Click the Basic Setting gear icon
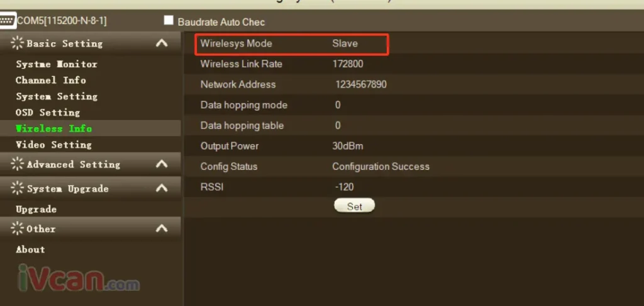644x306 pixels. pyautogui.click(x=18, y=43)
